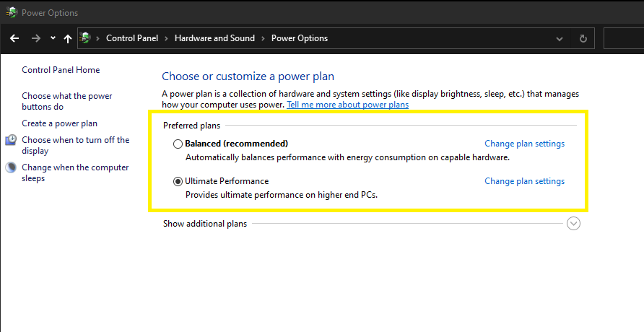
Task: Click the Power Options title bar icon
Action: (11, 12)
